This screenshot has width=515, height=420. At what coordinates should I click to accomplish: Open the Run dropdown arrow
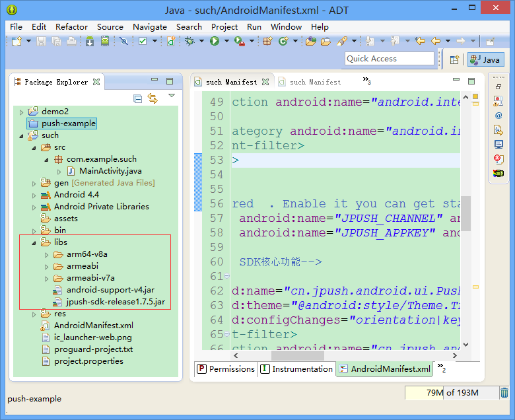point(226,41)
